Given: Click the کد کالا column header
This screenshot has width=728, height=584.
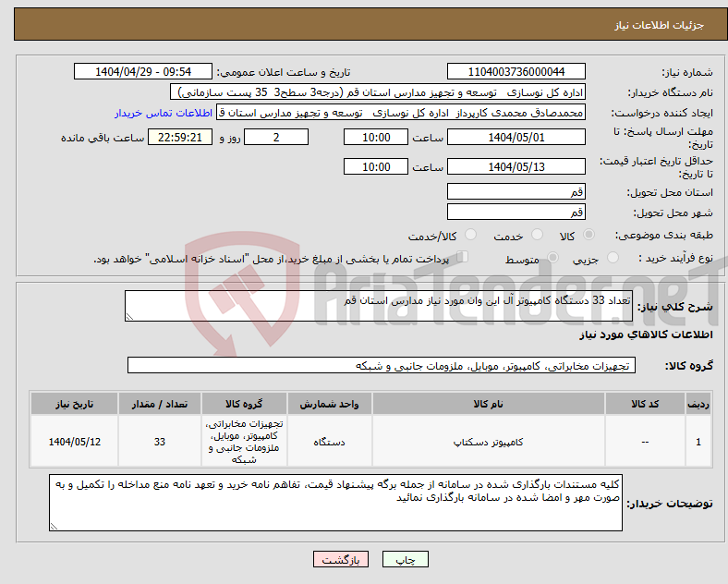Looking at the screenshot, I should [x=645, y=404].
